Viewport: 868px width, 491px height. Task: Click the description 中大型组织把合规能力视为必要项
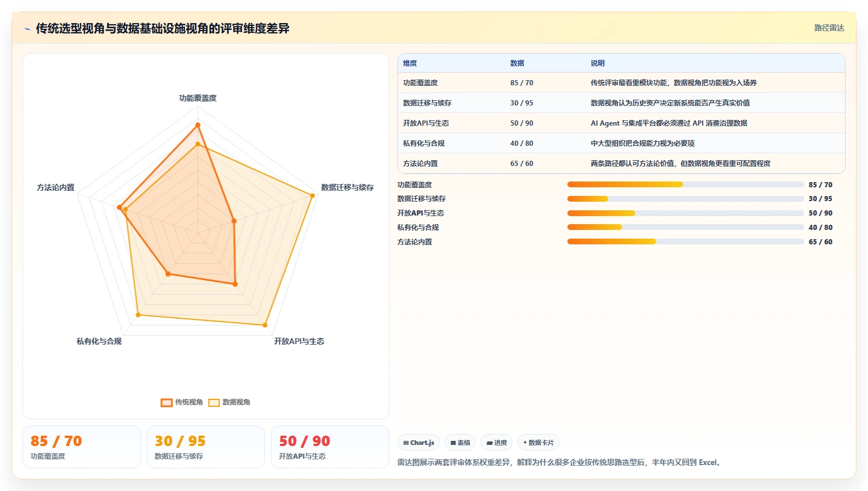(643, 143)
